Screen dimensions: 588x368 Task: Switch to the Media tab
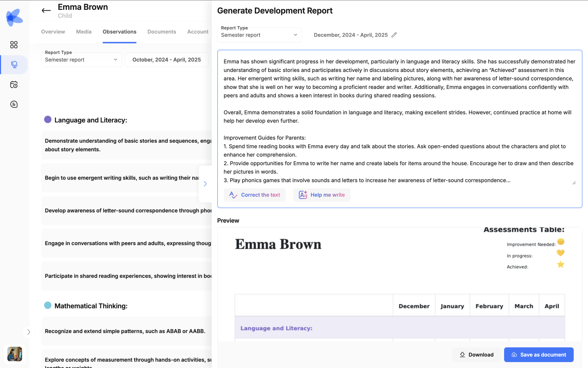84,32
